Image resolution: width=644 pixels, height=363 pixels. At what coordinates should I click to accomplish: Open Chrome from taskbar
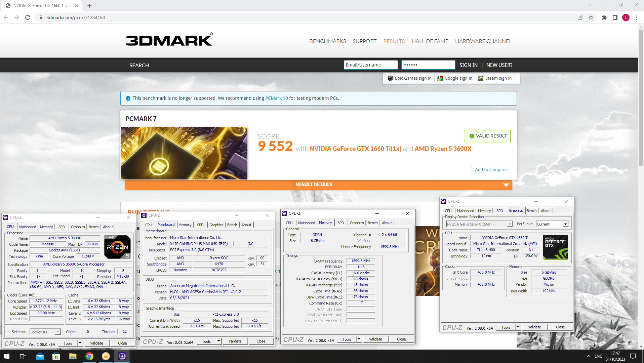coord(89,356)
